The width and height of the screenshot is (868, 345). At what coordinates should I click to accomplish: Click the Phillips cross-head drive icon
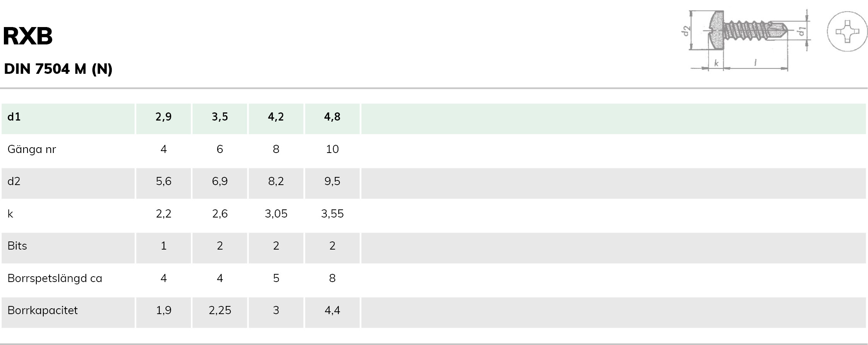tap(847, 31)
